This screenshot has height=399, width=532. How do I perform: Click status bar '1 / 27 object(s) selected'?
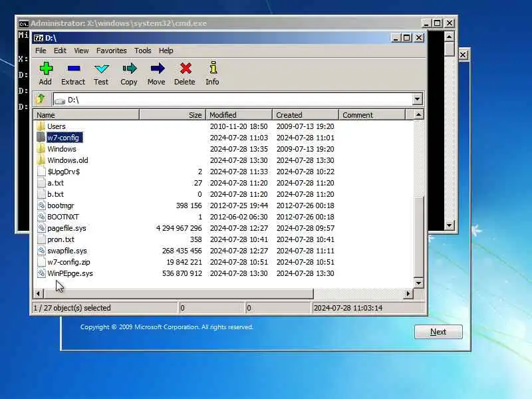point(72,308)
